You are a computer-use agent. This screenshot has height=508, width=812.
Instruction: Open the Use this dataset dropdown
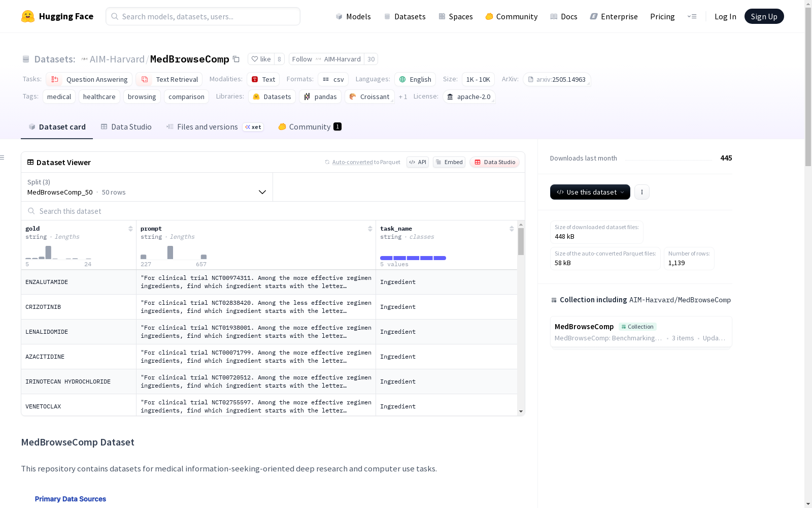590,192
